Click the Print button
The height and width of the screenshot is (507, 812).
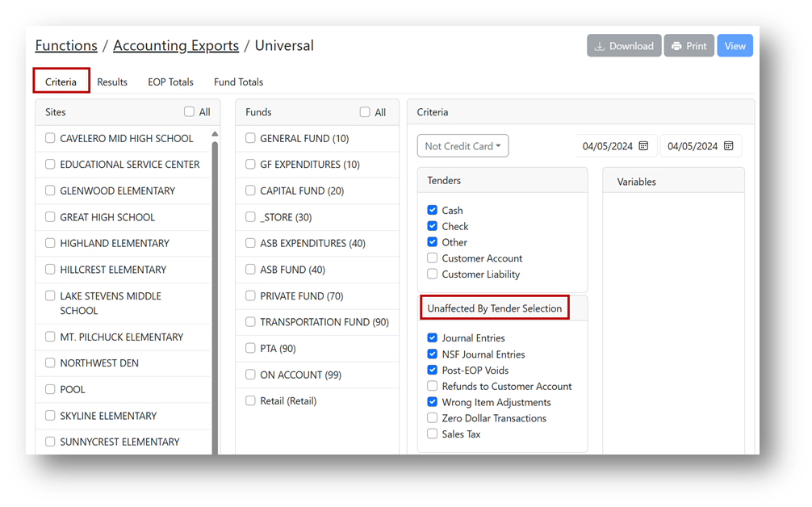pyautogui.click(x=689, y=46)
